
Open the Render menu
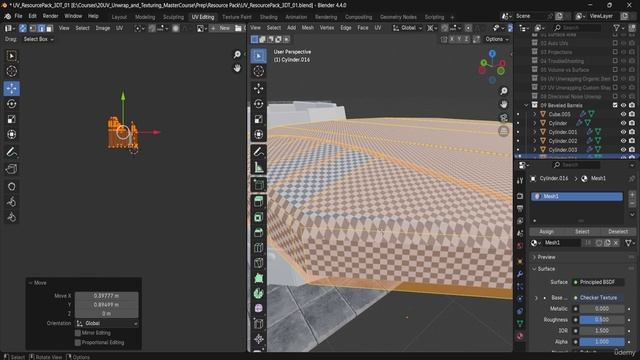[x=51, y=16]
